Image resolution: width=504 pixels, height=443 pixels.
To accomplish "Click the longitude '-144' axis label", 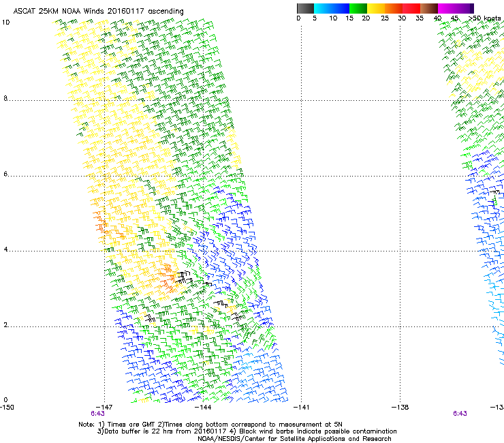I will click(x=203, y=408).
